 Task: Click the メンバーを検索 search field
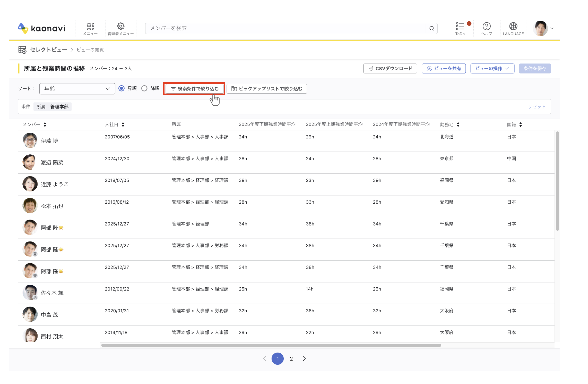(286, 28)
